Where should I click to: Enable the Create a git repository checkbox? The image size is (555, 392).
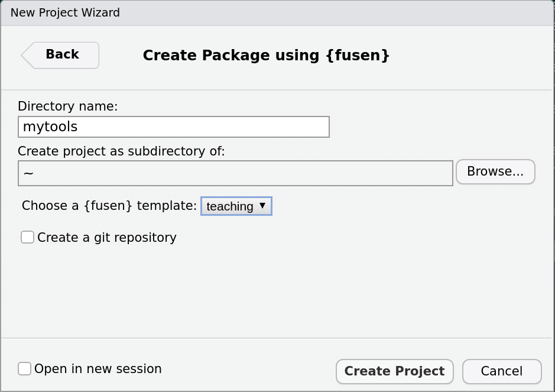pos(27,237)
